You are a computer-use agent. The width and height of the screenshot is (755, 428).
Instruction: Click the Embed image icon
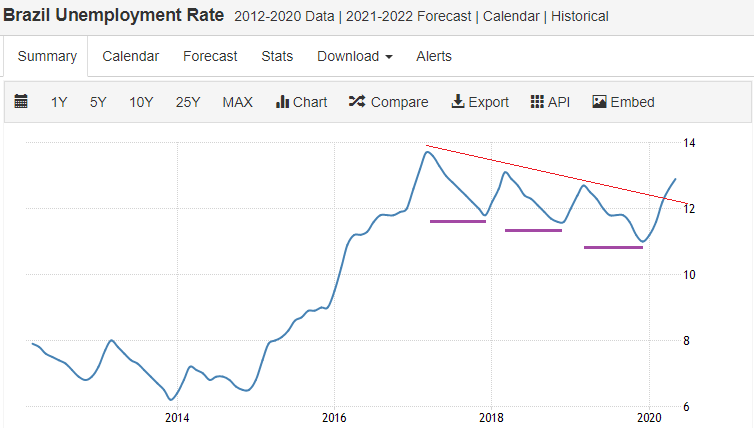[599, 102]
